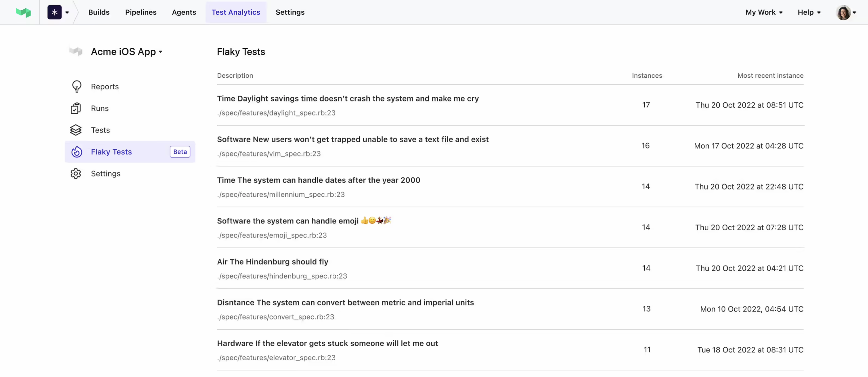The height and width of the screenshot is (377, 868).
Task: Open Agents in the top navigation
Action: [x=184, y=13]
